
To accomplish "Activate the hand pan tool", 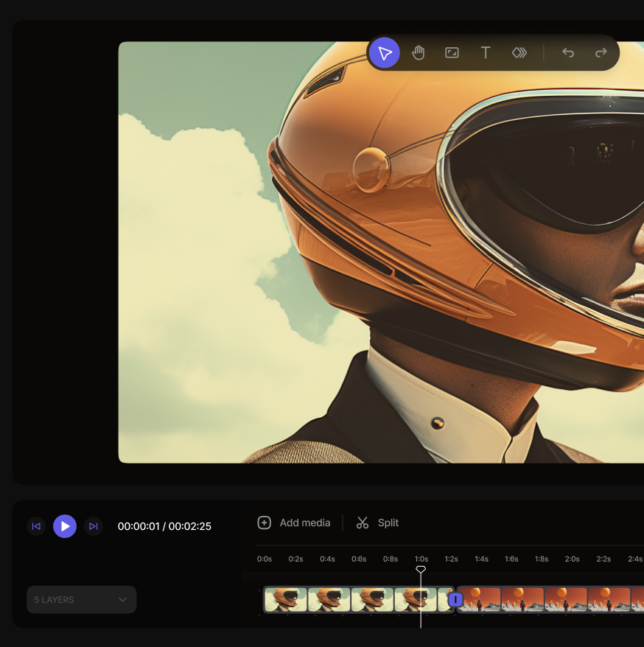I will tap(418, 52).
